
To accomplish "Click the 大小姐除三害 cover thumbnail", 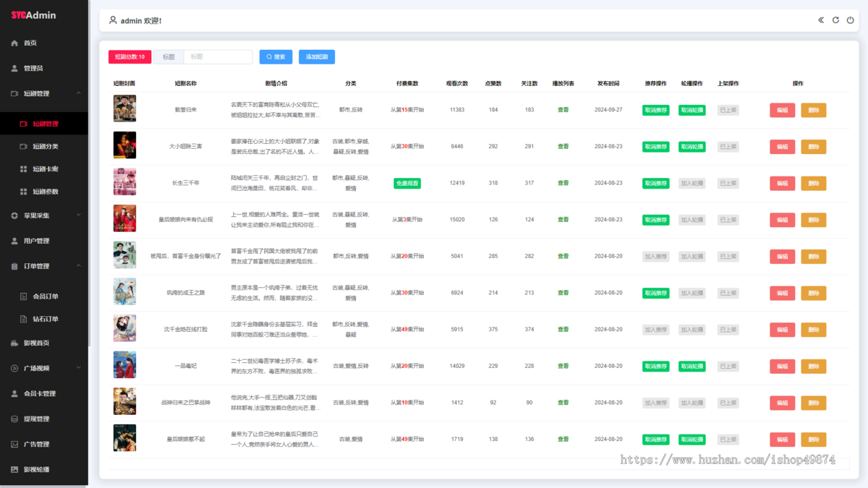I will (x=124, y=145).
